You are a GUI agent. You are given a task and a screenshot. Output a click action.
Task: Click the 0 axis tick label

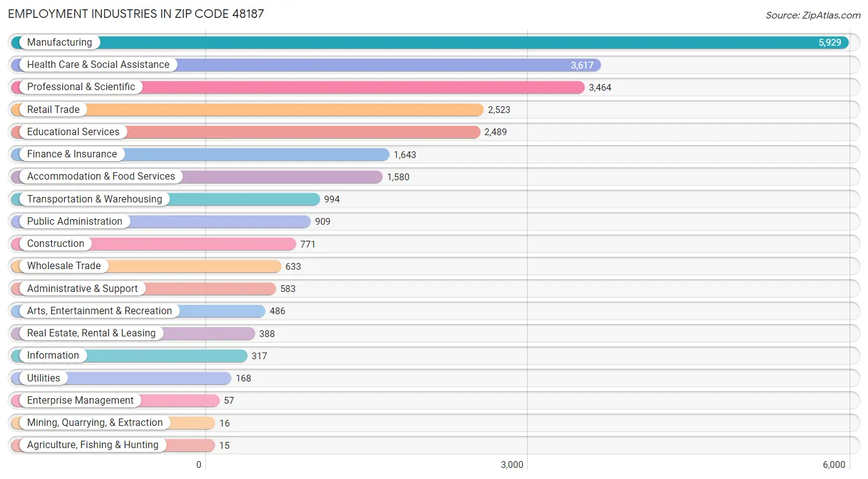click(x=199, y=465)
